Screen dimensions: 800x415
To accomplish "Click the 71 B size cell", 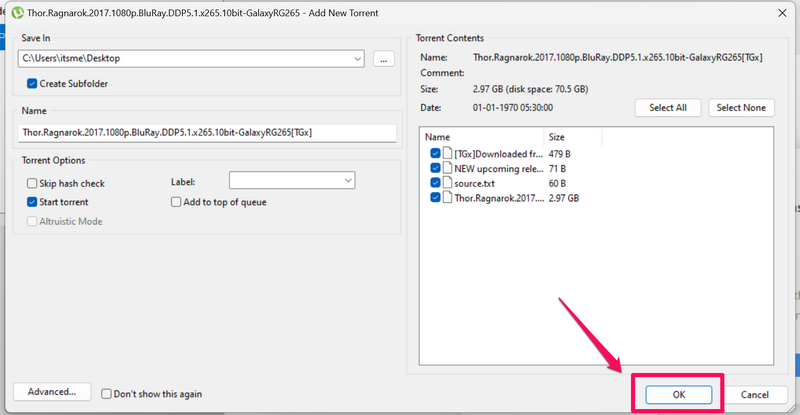I will tap(557, 168).
